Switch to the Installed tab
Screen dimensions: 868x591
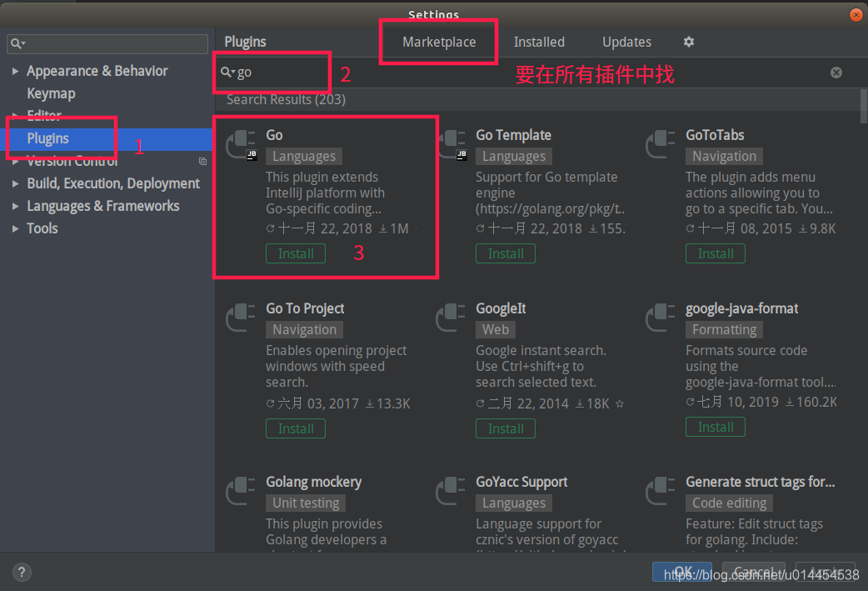pos(539,43)
